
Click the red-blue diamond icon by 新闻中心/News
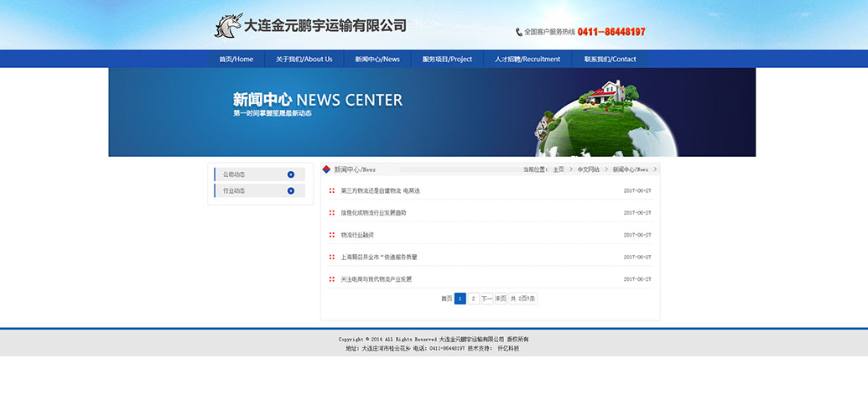327,169
